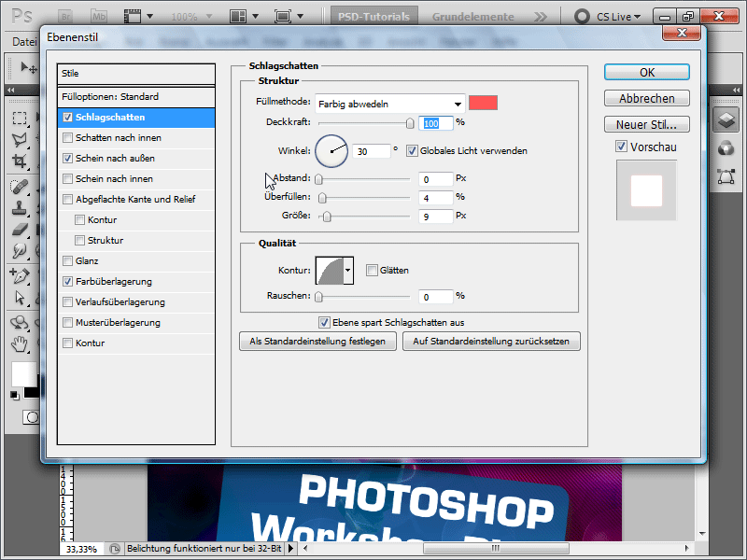
Task: Reset default foreground and background colors
Action: coord(15,395)
